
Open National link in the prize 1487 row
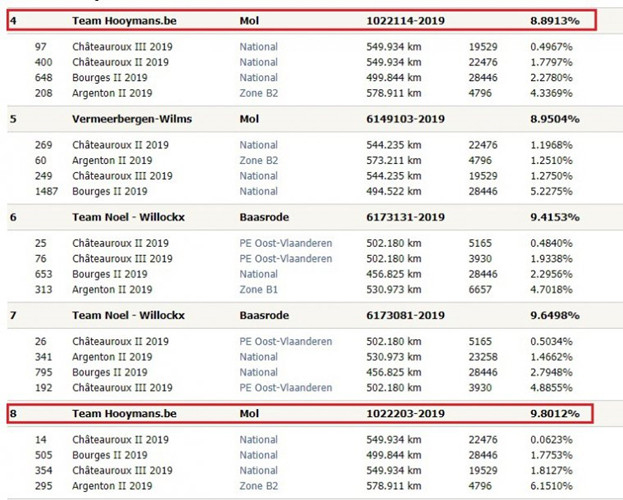pos(258,191)
